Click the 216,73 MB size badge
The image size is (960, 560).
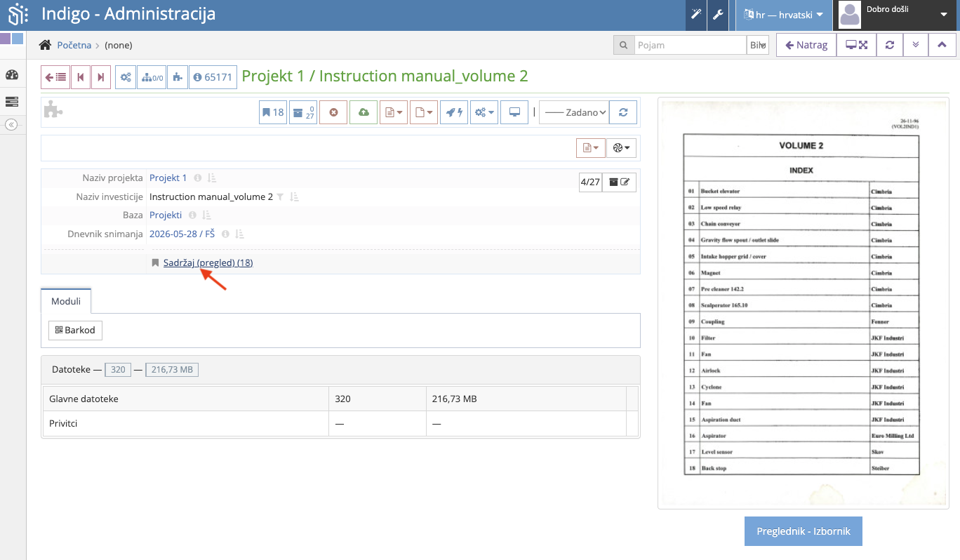(172, 369)
